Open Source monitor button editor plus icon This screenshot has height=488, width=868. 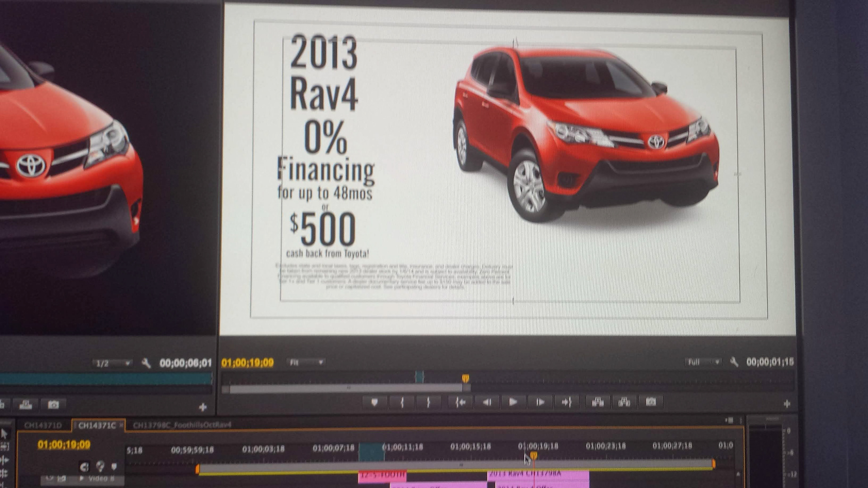tap(203, 407)
